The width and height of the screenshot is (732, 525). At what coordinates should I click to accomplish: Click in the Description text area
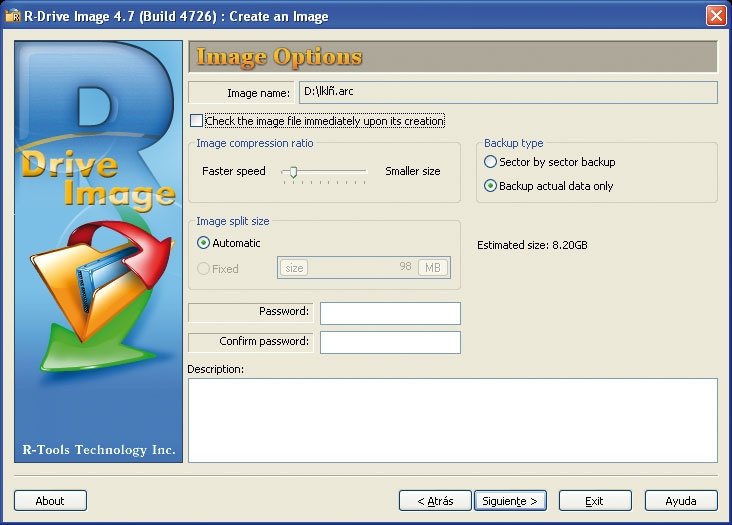pos(452,420)
